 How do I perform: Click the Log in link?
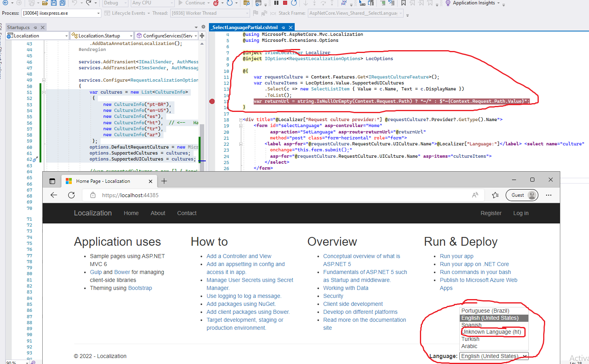(521, 213)
